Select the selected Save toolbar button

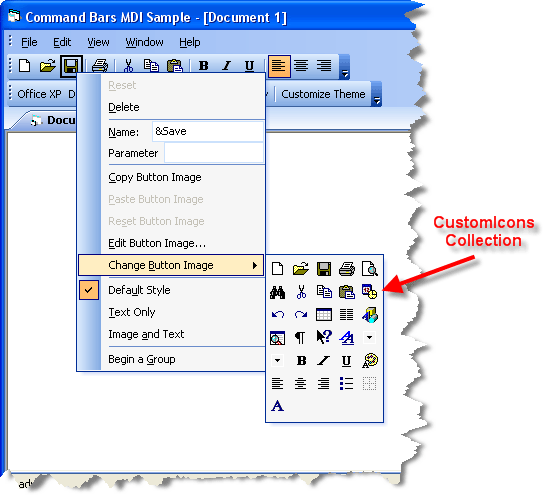pos(71,66)
